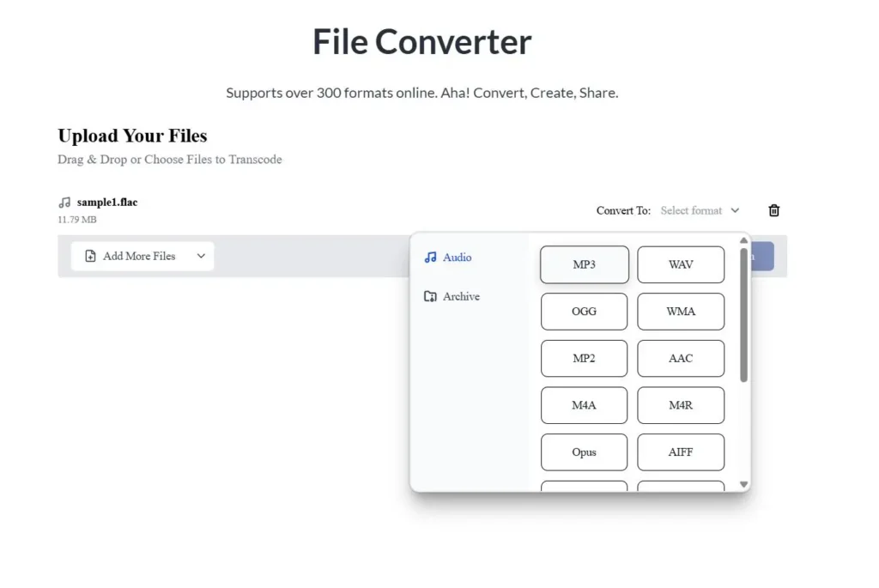
Task: Click the Add More Files plus icon
Action: pos(90,256)
